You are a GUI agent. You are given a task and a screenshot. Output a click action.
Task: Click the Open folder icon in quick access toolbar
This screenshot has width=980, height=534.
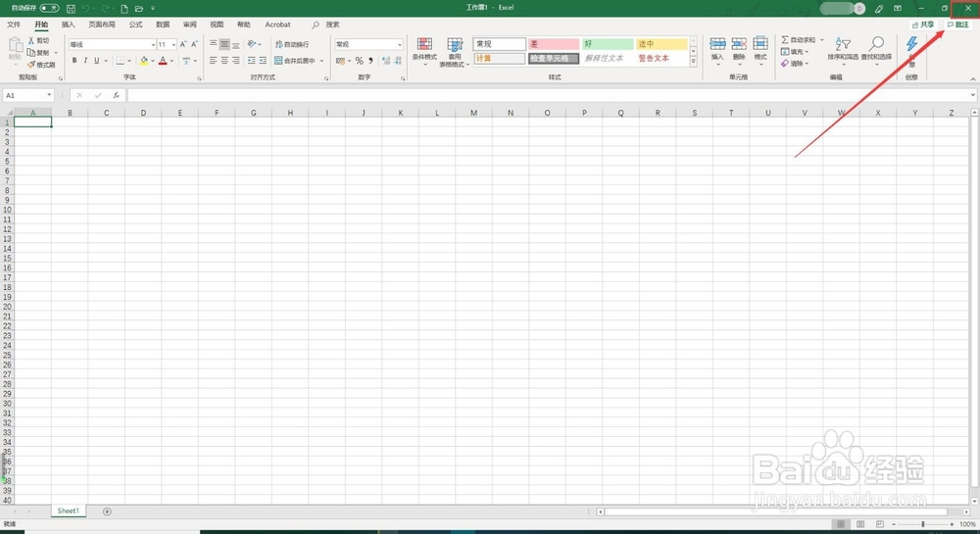[x=139, y=8]
